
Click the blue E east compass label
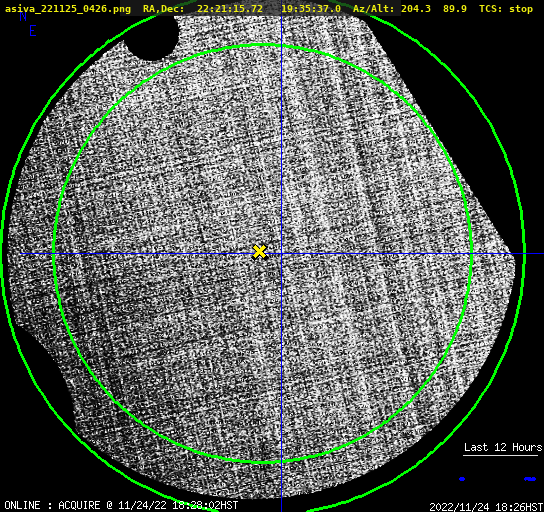pos(33,31)
